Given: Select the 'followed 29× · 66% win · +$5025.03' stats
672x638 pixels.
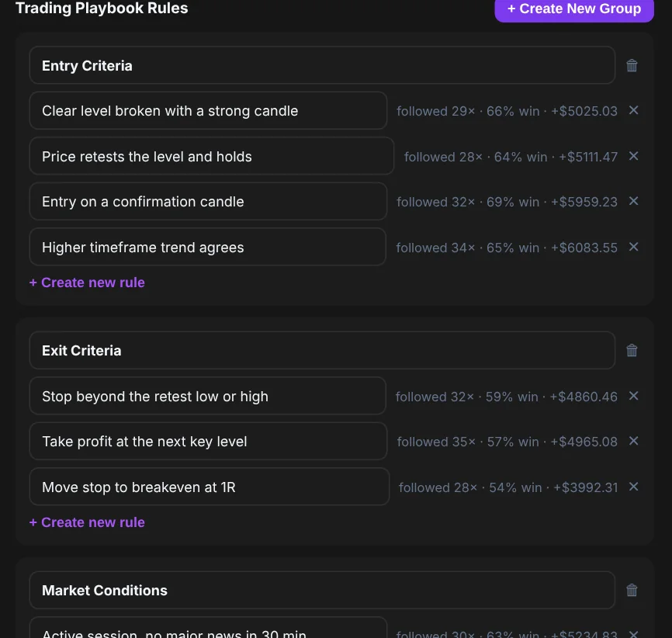Looking at the screenshot, I should pyautogui.click(x=507, y=111).
